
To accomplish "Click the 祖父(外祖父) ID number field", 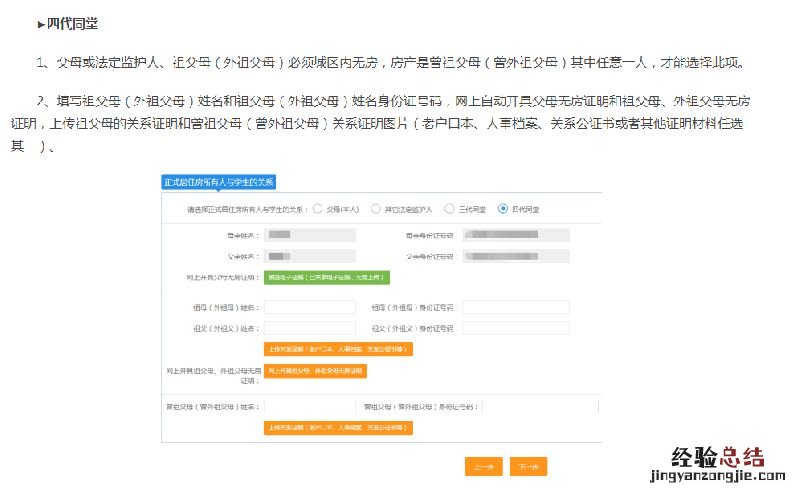I will coord(515,328).
